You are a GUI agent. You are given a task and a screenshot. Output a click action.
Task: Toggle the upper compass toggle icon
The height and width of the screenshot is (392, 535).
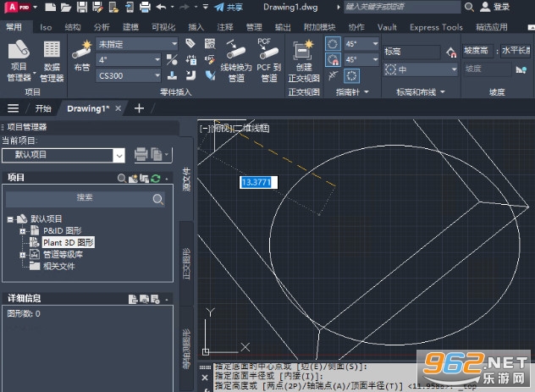click(333, 44)
